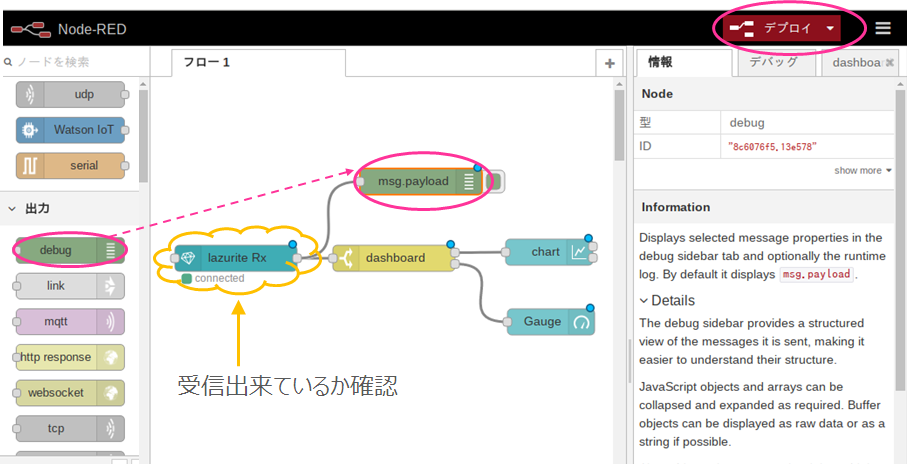This screenshot has width=907, height=464.
Task: Click the workspace vertical scrollbar
Action: point(620,125)
